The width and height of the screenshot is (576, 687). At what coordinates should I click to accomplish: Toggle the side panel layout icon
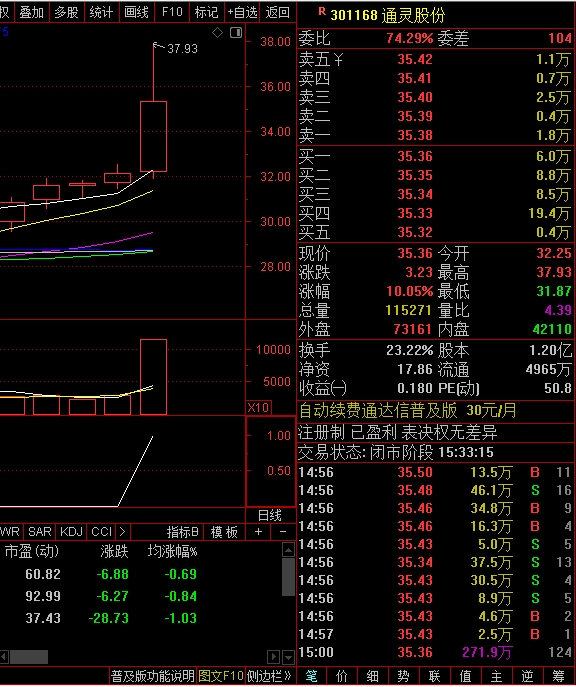point(236,32)
